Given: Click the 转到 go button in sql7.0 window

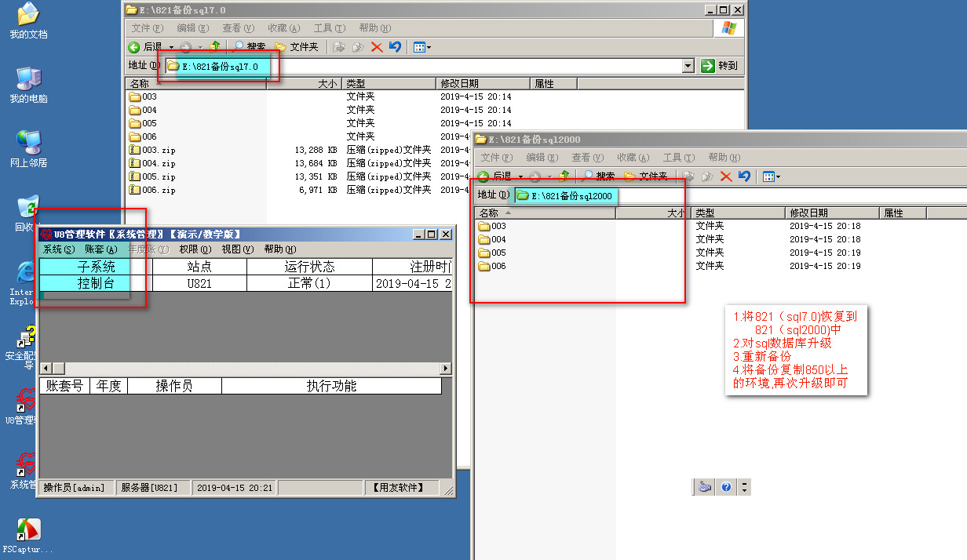Looking at the screenshot, I should click(720, 66).
